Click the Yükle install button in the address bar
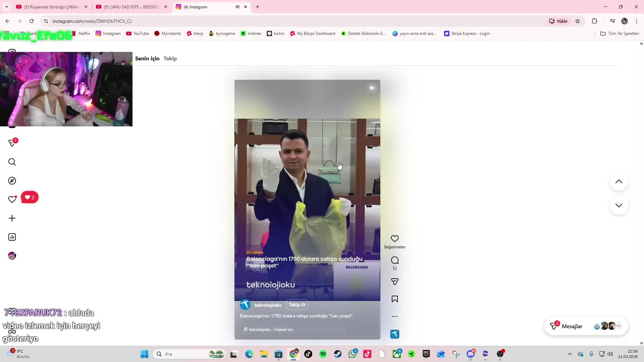 pos(558,21)
